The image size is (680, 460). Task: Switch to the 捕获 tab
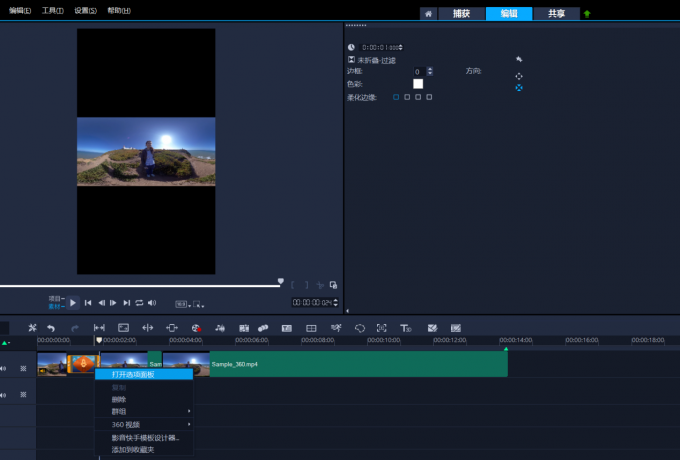coord(461,14)
